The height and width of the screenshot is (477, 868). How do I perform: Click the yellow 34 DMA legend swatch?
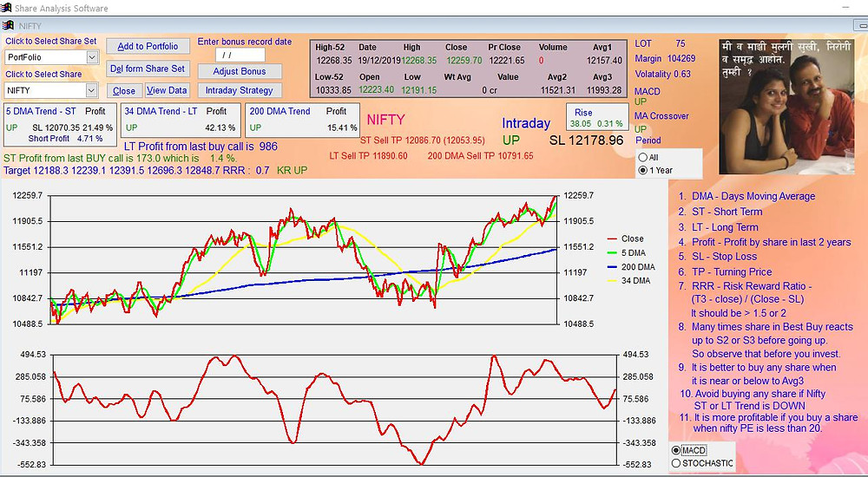click(612, 280)
